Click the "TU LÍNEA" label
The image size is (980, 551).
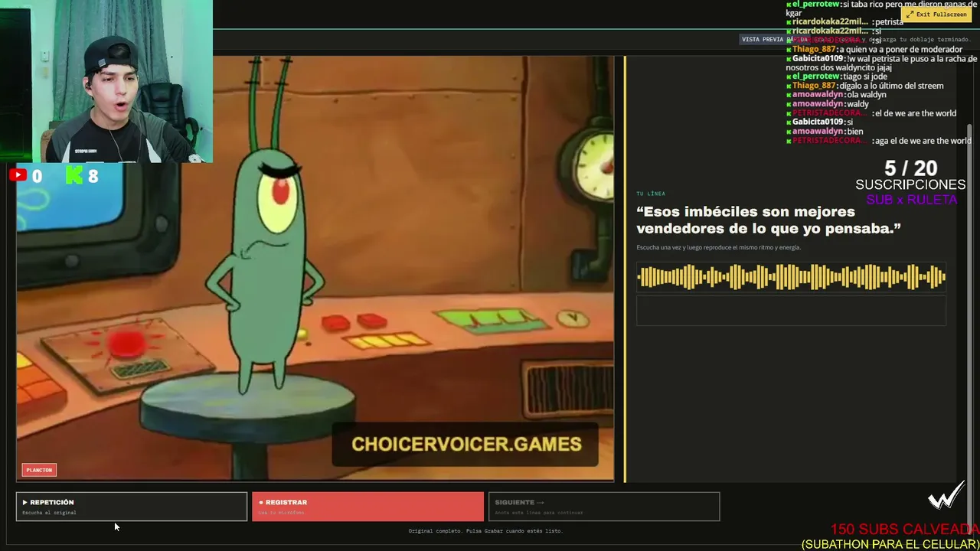[651, 194]
